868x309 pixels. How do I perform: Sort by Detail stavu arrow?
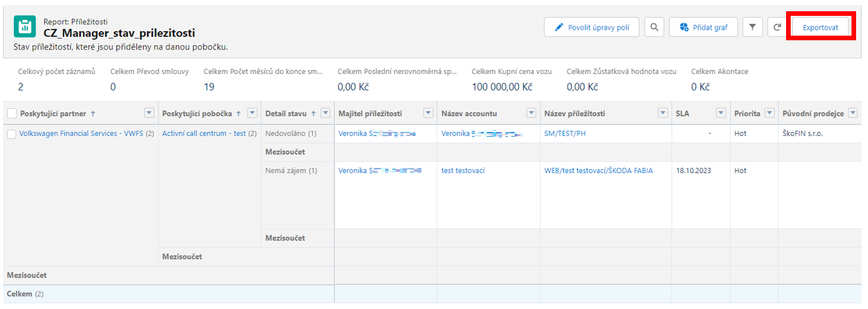point(313,114)
